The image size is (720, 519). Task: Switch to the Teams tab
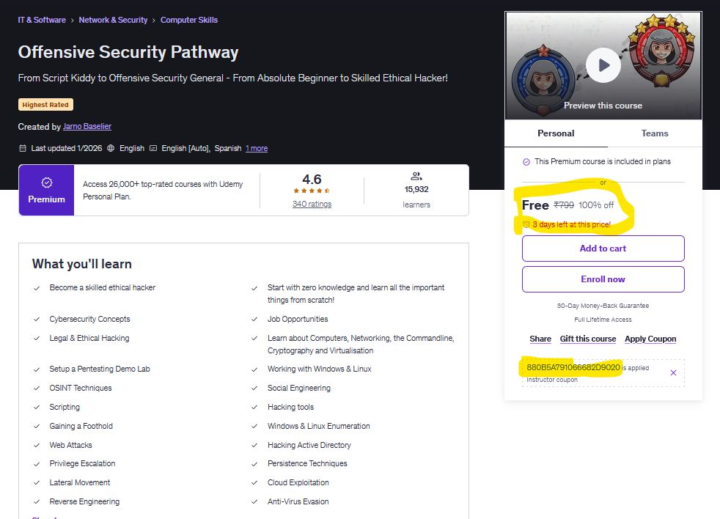tap(654, 134)
